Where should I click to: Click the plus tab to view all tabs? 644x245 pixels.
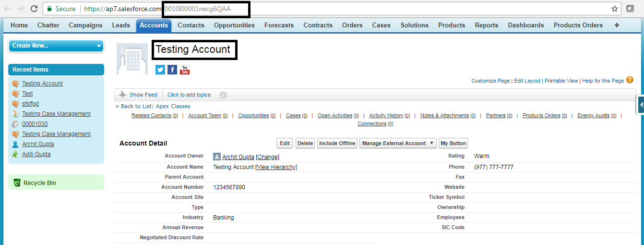coord(617,25)
